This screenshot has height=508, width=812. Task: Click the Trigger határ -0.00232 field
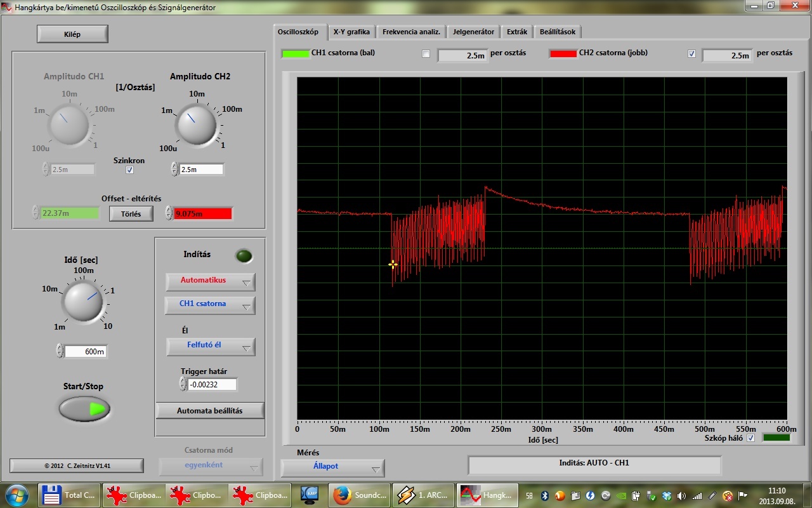[x=212, y=384]
